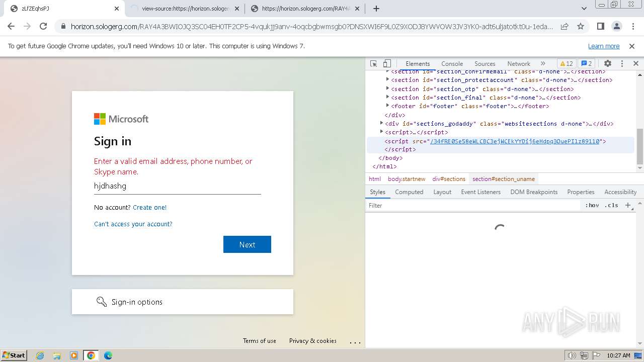The image size is (644, 362).
Task: Bookmark this page with the star icon
Action: tap(581, 26)
